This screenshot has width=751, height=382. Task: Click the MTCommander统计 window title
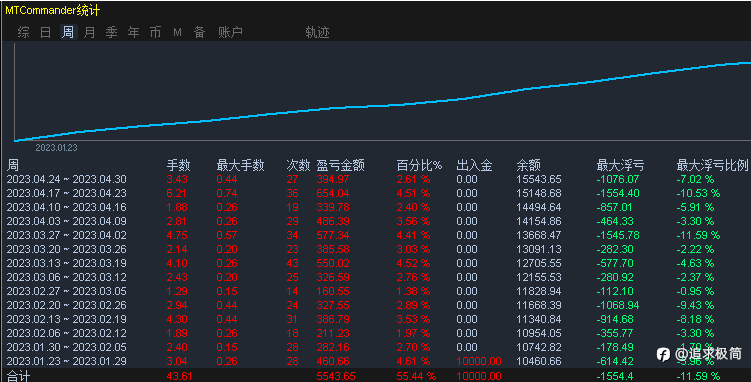[x=53, y=10]
